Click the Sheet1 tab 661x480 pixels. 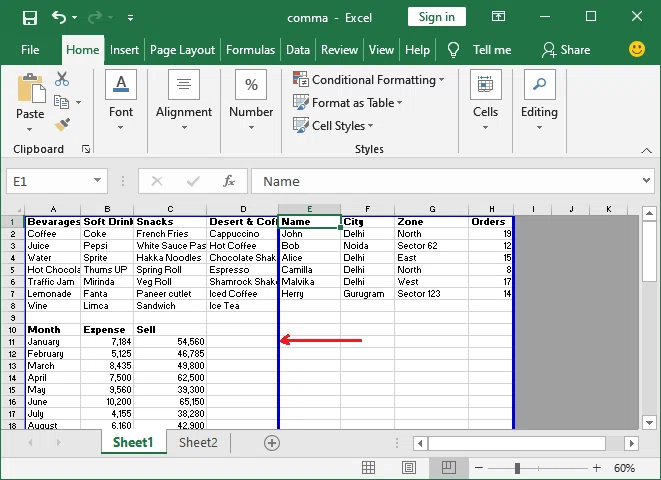133,442
